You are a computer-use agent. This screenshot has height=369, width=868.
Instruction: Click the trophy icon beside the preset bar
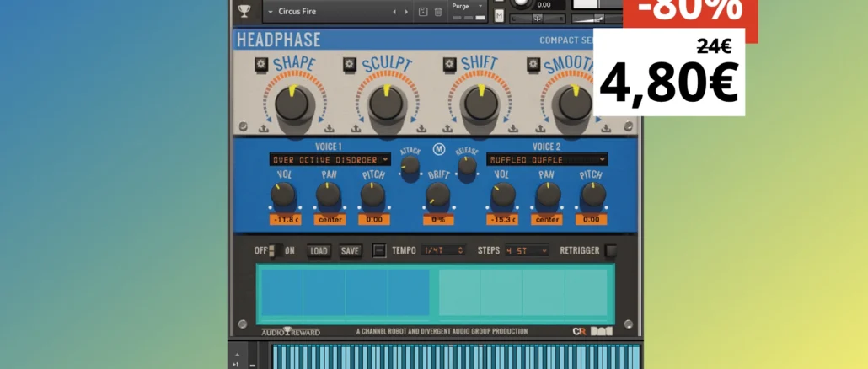[244, 11]
